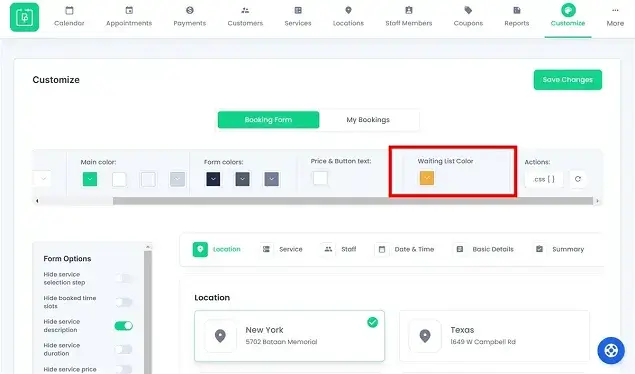Viewport: 635px width, 374px height.
Task: Open the dark gray Form color dropdown
Action: [243, 179]
